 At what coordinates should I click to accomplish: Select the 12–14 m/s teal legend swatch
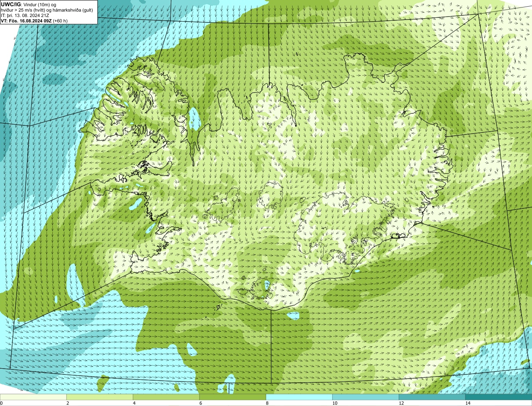(x=432, y=397)
